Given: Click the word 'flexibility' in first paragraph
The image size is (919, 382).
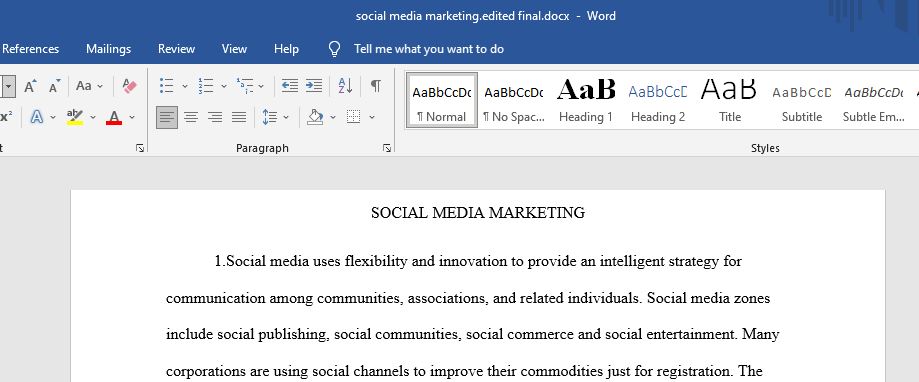Looking at the screenshot, I should point(376,261).
